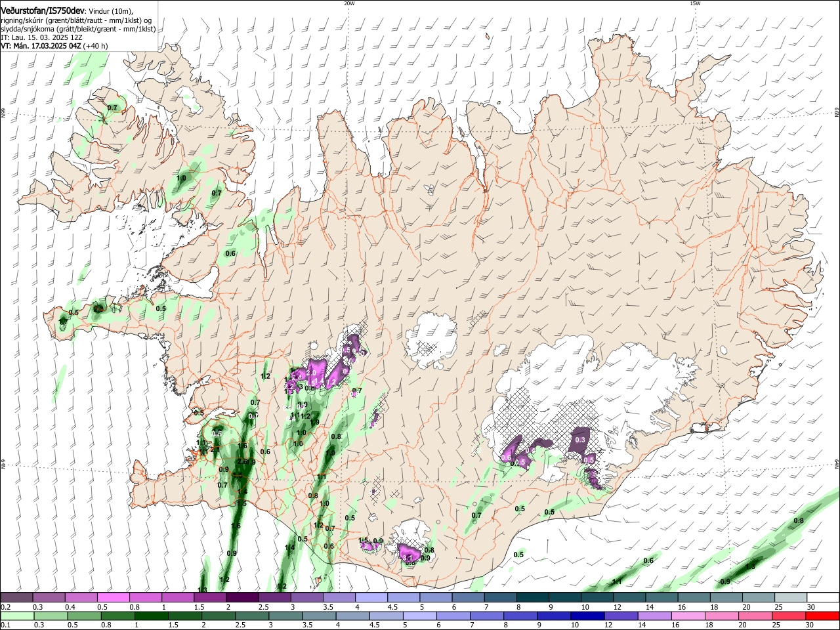Select the dark teal 8 snow-scale swatch

pyautogui.click(x=532, y=598)
